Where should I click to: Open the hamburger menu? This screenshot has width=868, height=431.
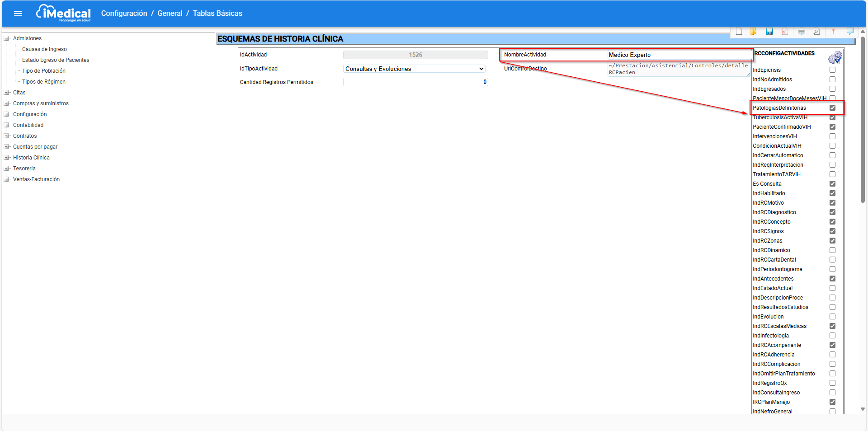pos(18,14)
